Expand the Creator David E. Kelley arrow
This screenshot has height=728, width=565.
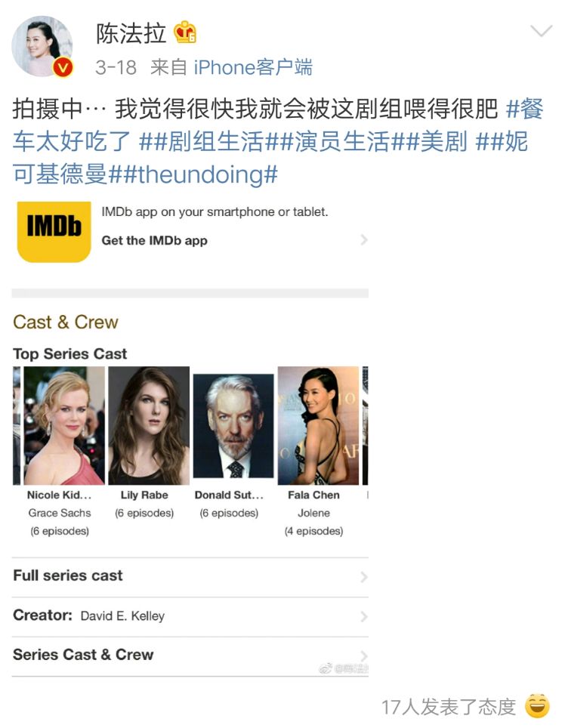tap(364, 616)
